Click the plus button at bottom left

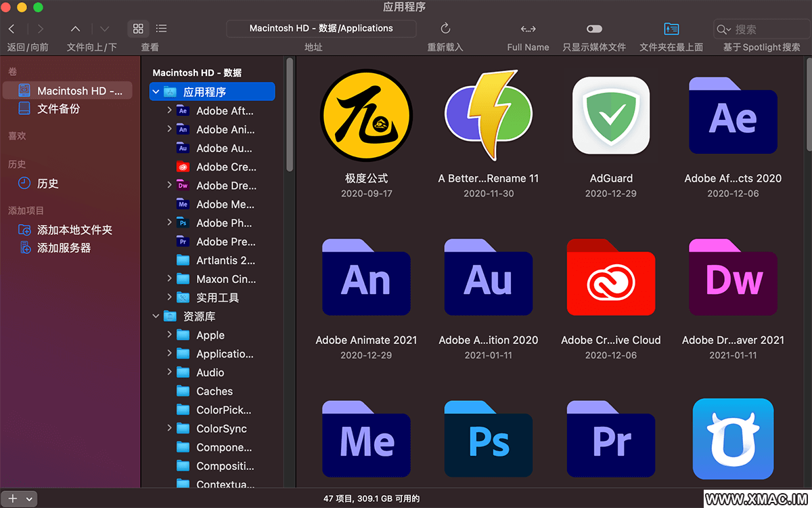point(12,499)
